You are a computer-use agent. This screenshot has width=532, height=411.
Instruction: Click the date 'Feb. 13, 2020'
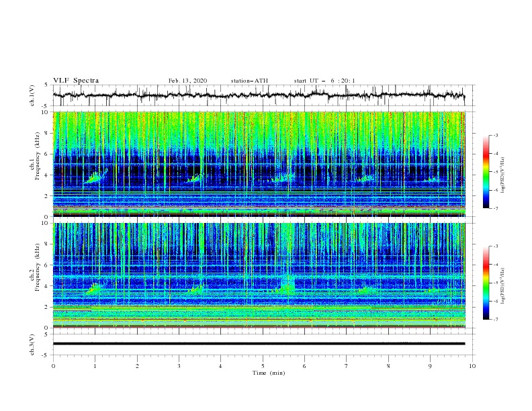pos(187,81)
